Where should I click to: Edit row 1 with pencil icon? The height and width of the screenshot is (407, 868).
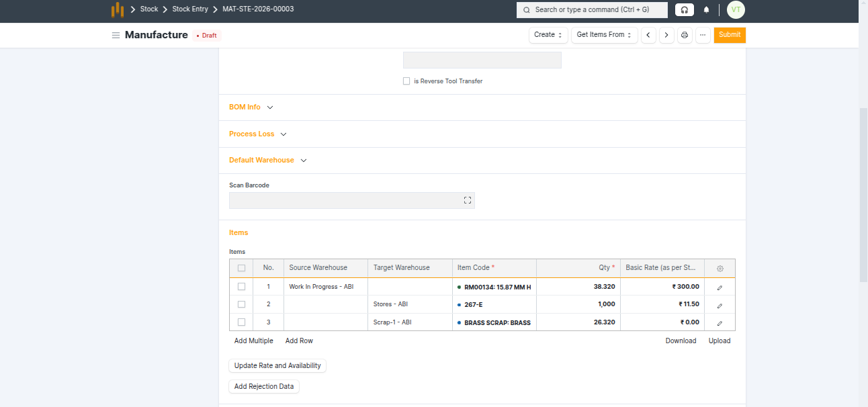(720, 287)
